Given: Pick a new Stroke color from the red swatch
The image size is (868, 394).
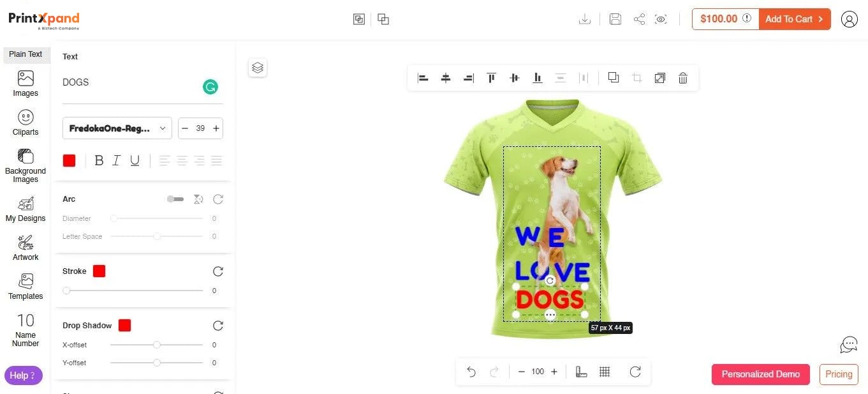Looking at the screenshot, I should click(99, 271).
